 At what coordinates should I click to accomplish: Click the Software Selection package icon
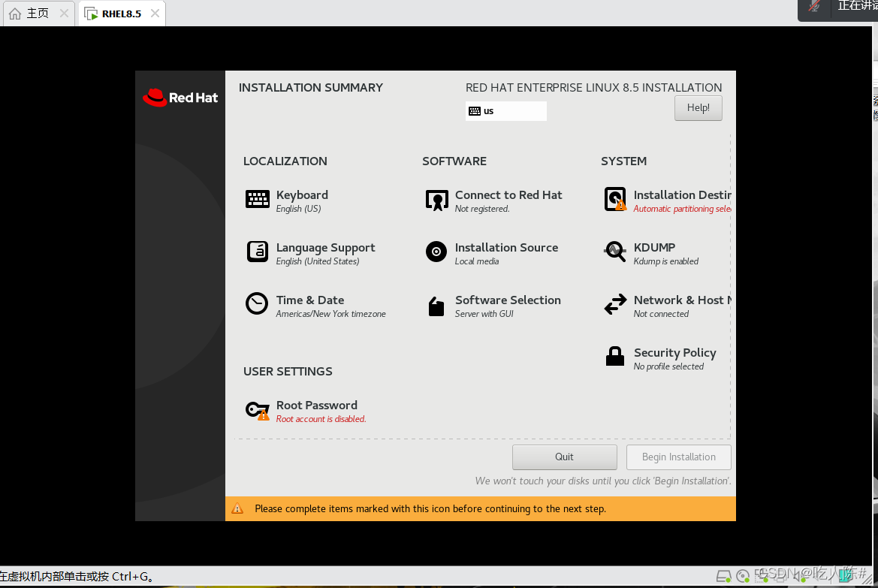click(436, 306)
